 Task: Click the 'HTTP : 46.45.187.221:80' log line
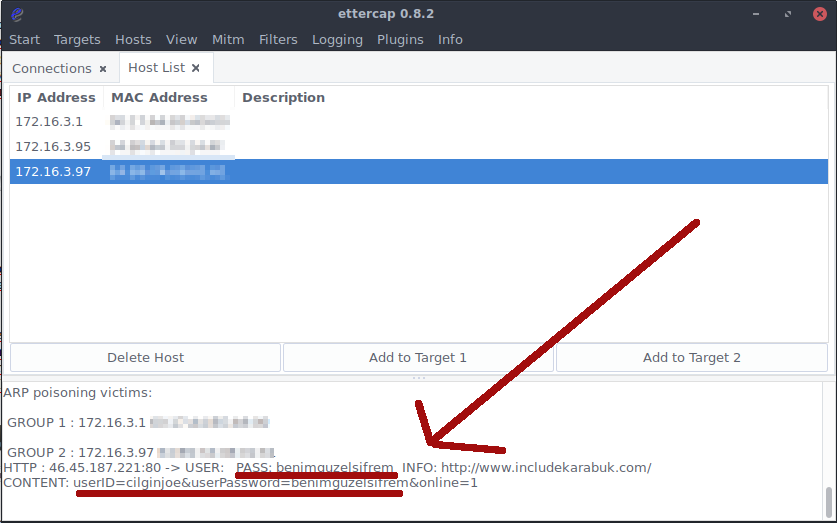[x=327, y=467]
